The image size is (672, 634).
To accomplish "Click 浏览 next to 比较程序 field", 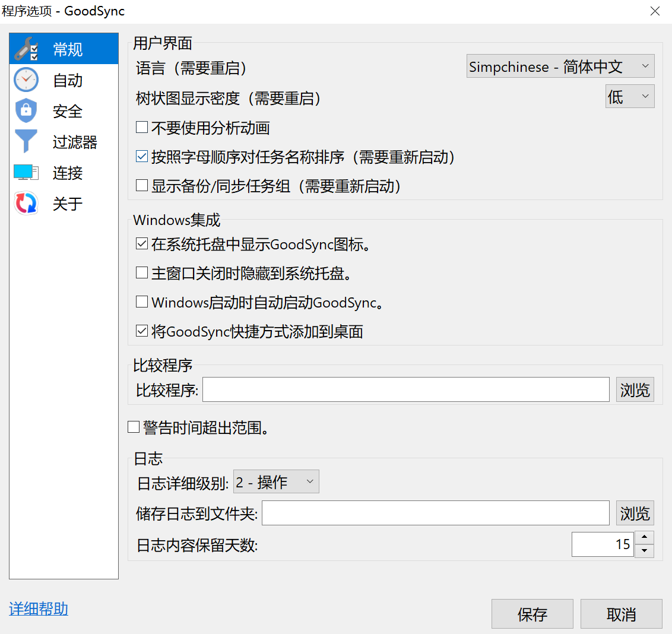I will point(635,389).
